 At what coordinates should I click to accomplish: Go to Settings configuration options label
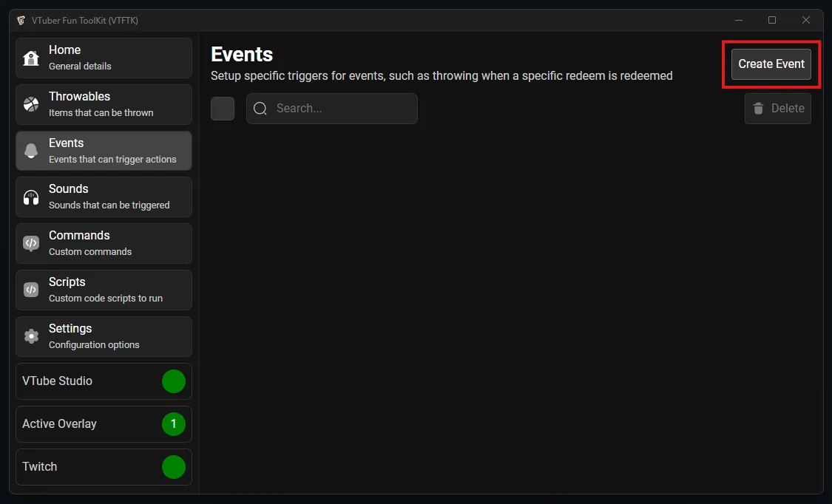click(94, 345)
